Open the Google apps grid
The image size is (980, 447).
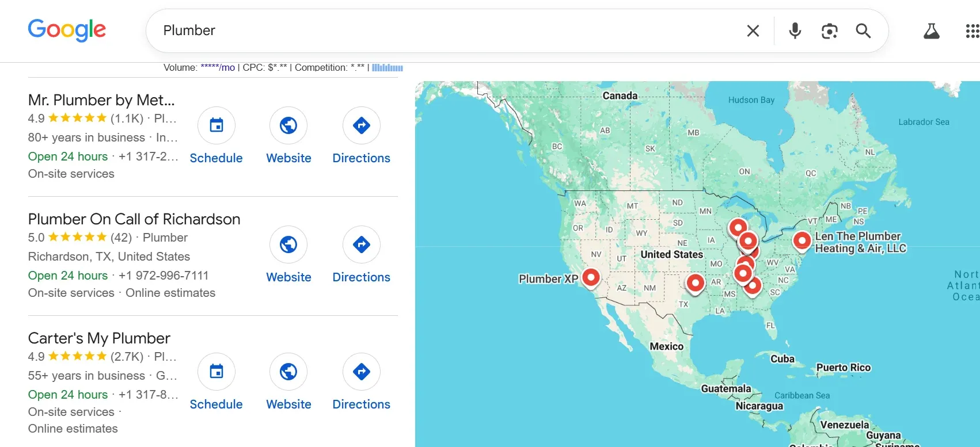click(973, 30)
